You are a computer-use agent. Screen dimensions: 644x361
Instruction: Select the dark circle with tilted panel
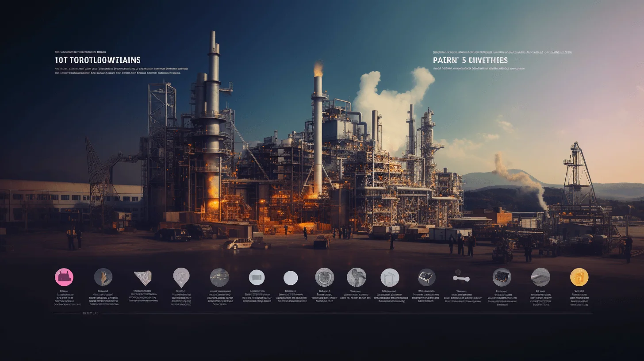pyautogui.click(x=427, y=277)
